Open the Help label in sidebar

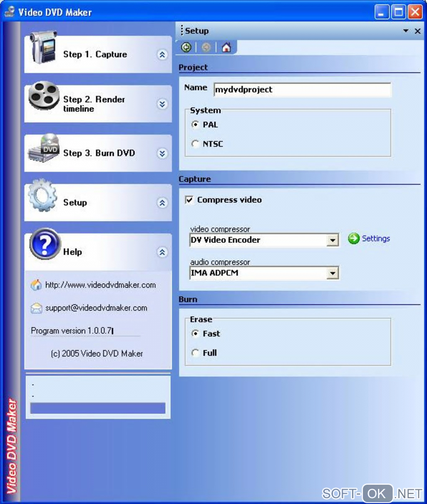tap(72, 252)
